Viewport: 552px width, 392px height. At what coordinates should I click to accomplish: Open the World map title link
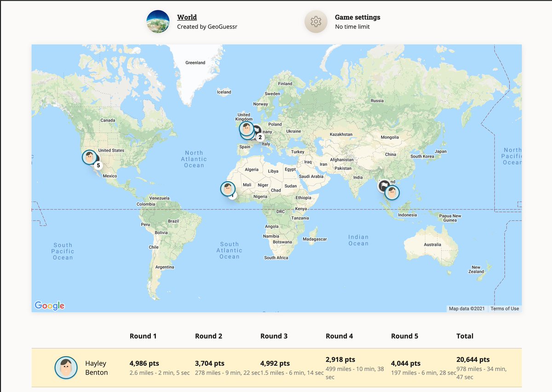coord(187,17)
